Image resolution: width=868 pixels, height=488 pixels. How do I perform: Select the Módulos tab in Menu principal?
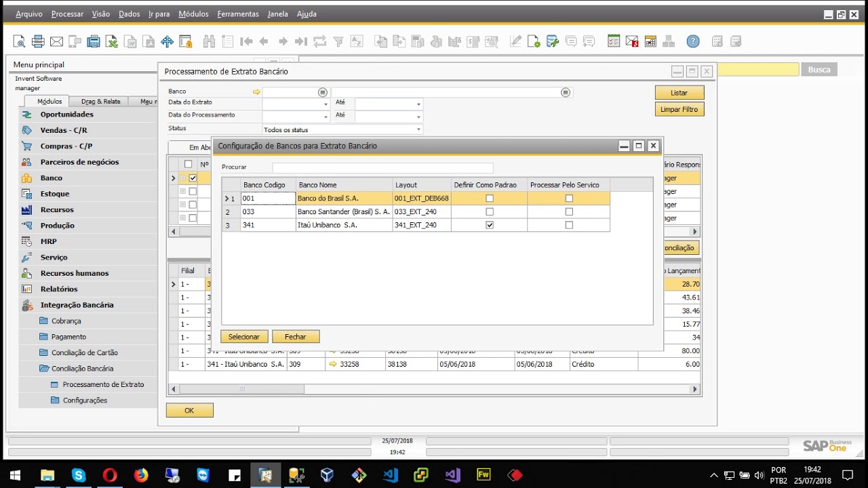point(50,102)
